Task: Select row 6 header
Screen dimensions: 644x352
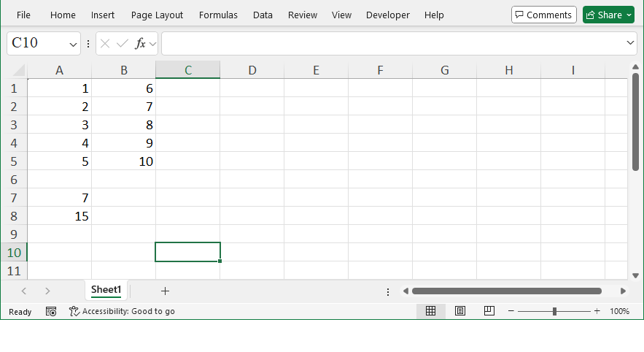Action: click(x=14, y=180)
